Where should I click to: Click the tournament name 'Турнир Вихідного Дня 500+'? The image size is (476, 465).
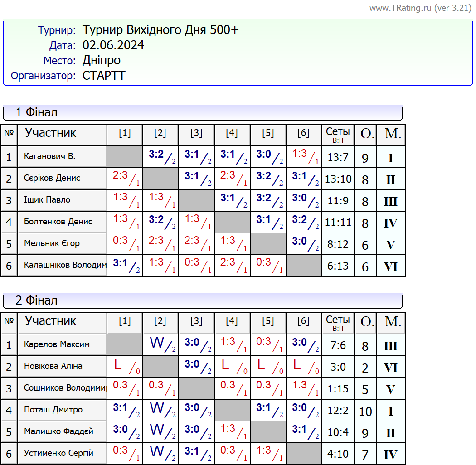(x=160, y=30)
